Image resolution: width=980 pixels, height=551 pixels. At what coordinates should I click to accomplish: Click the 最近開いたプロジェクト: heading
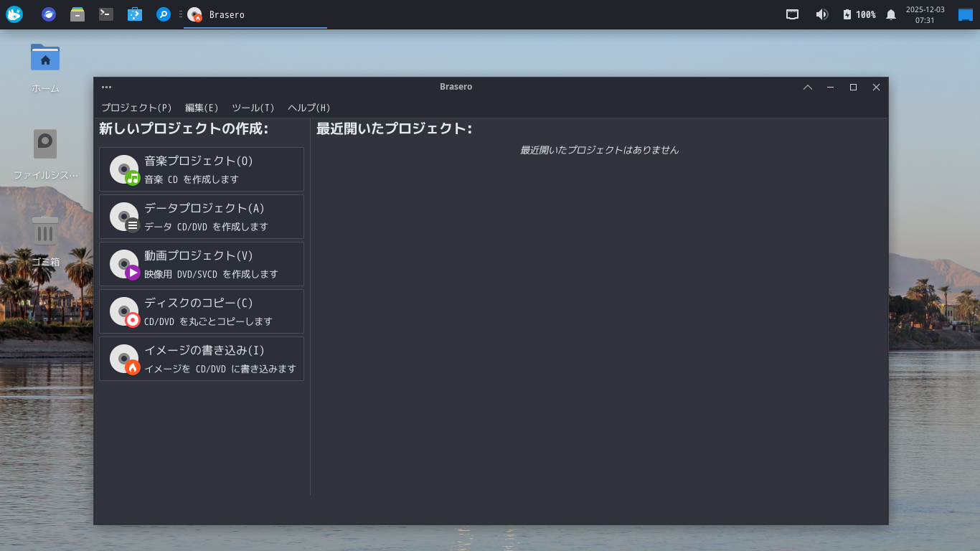coord(394,129)
